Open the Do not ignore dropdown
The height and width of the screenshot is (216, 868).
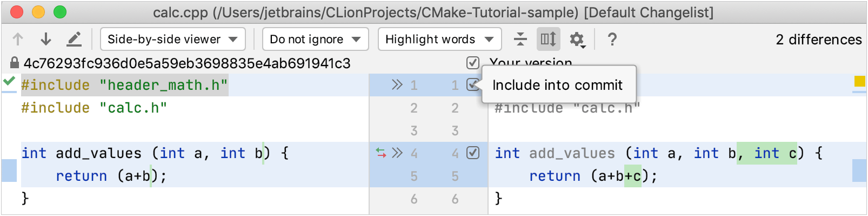pyautogui.click(x=316, y=39)
